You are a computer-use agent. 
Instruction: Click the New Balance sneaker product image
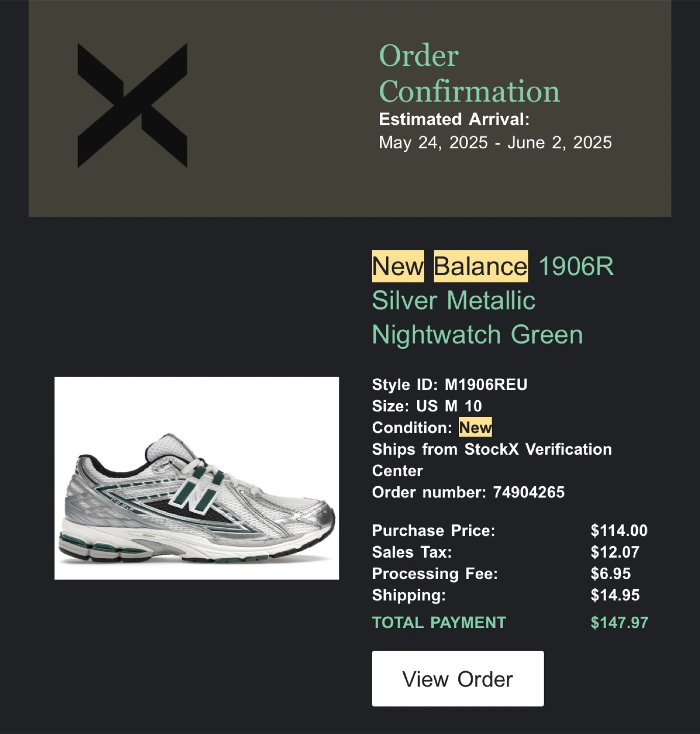coord(197,478)
